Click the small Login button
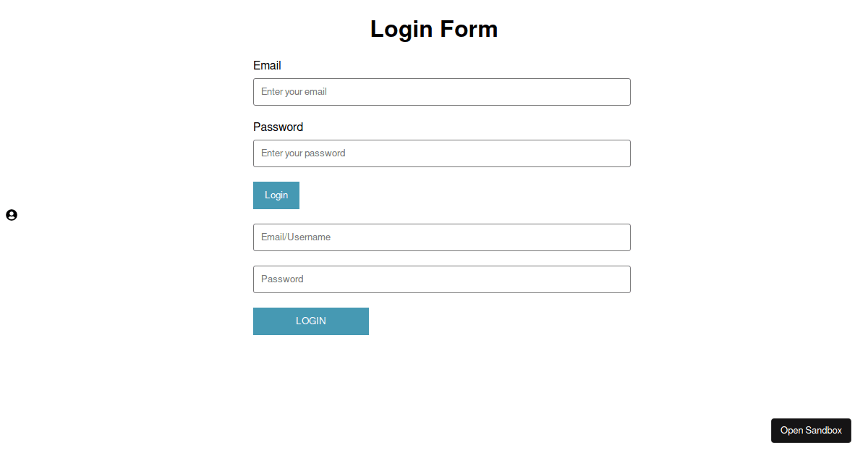868x456 pixels. 276,195
